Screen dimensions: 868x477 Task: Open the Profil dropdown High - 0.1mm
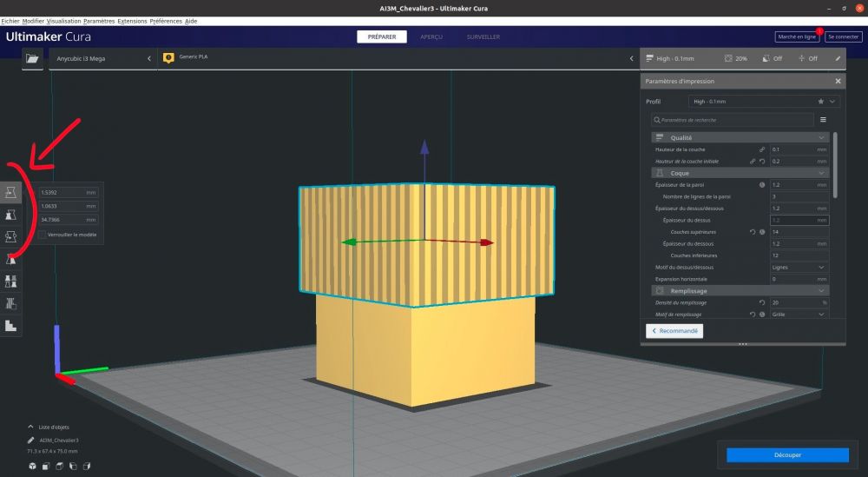(x=764, y=102)
